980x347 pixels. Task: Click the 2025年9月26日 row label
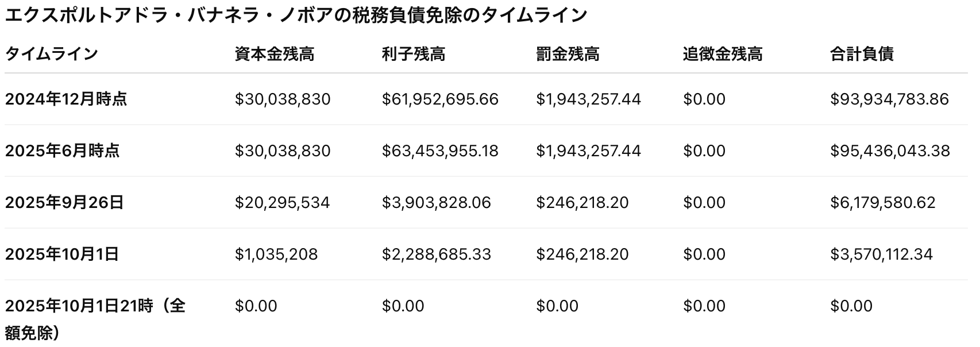pos(64,203)
